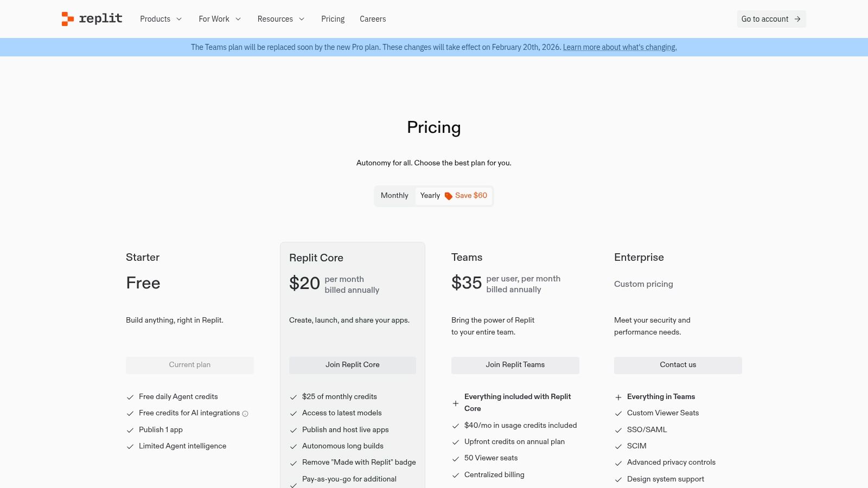
Task: Click the arrow icon in Go to account
Action: [797, 19]
